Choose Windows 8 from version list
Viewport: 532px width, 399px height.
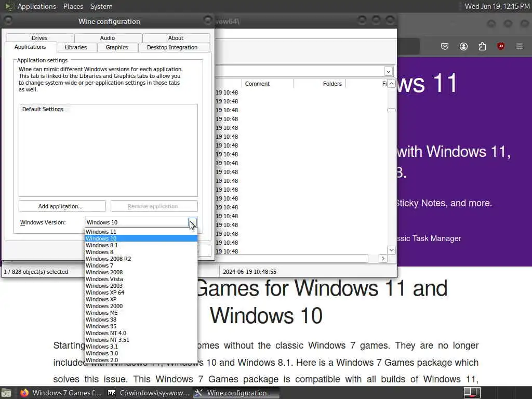pyautogui.click(x=141, y=252)
